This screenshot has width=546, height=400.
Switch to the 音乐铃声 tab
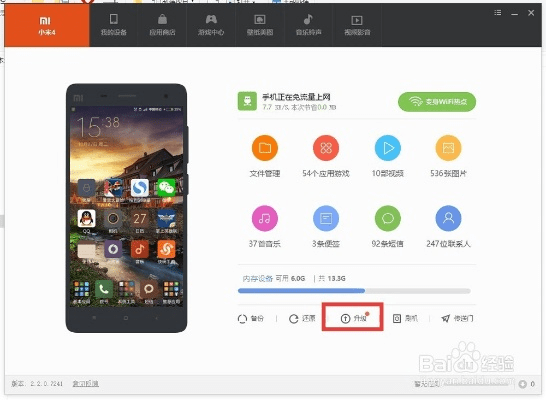(x=309, y=26)
